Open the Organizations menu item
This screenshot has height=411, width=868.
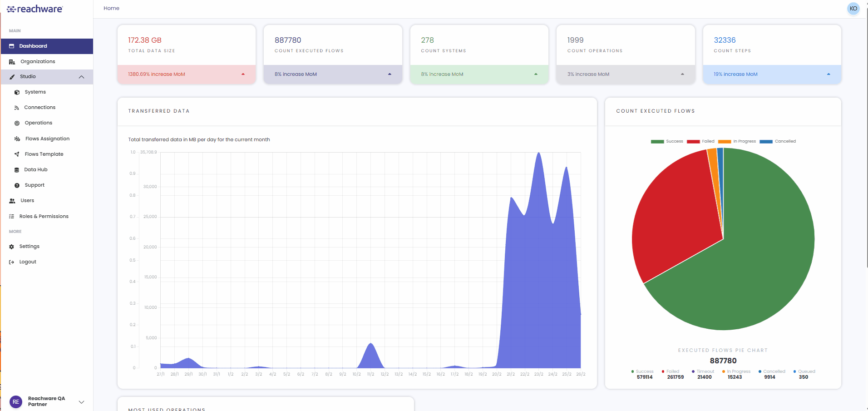(47, 62)
